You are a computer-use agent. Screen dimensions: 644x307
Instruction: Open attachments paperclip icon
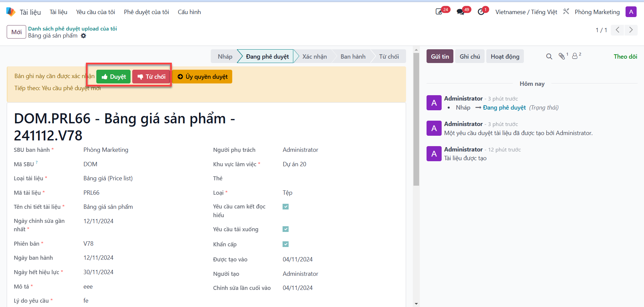pyautogui.click(x=562, y=56)
